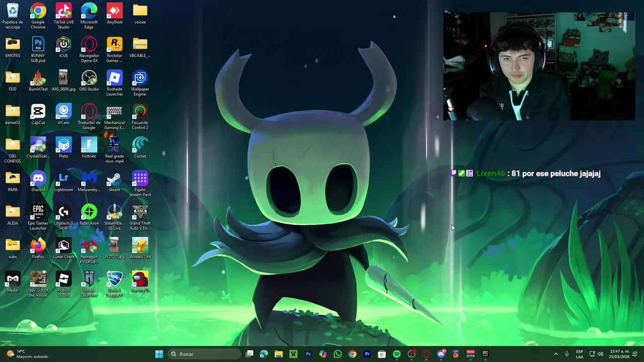Image resolution: width=644 pixels, height=362 pixels.
Task: Open Navegador Opera GX shortcut
Action: click(89, 50)
